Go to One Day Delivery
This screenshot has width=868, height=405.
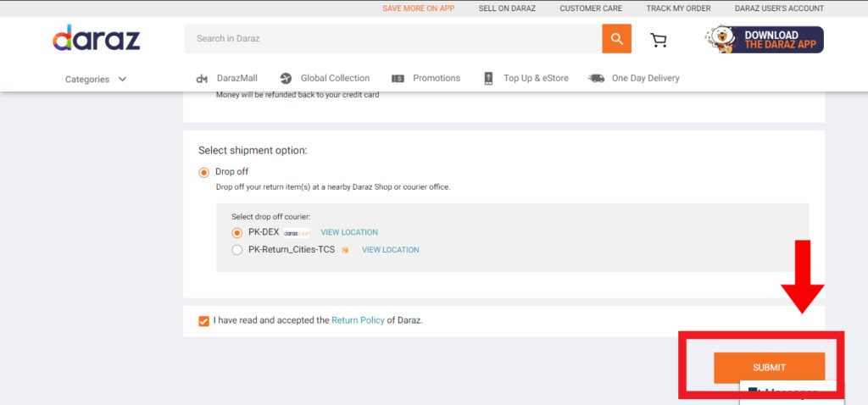[645, 78]
